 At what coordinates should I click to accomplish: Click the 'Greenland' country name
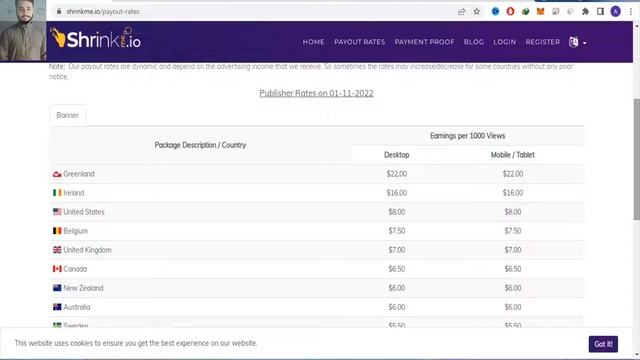tap(79, 174)
